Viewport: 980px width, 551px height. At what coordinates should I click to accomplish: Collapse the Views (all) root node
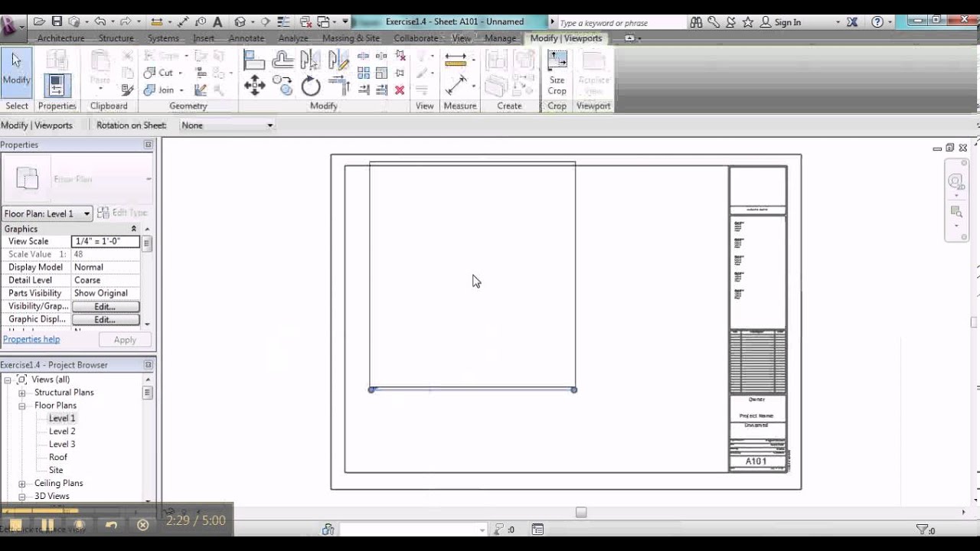point(7,380)
